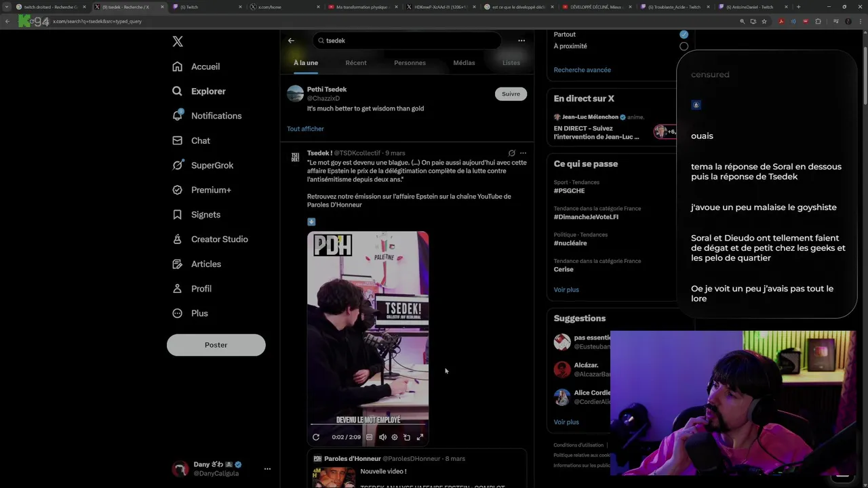Open Tsedek post more options menu
This screenshot has width=868, height=488.
(x=523, y=153)
